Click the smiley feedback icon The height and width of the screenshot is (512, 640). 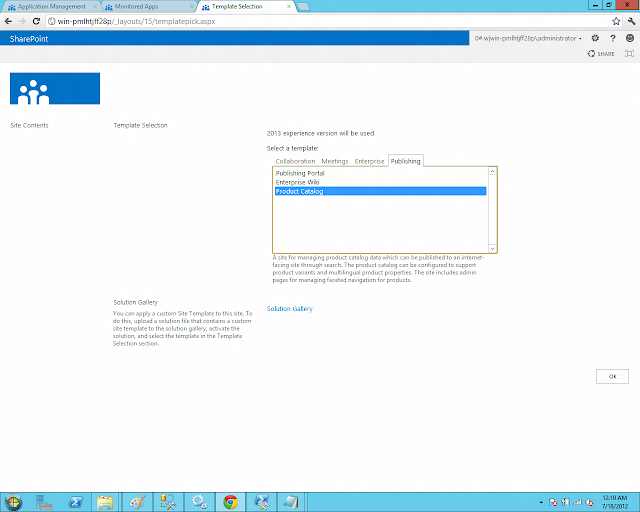coord(630,38)
